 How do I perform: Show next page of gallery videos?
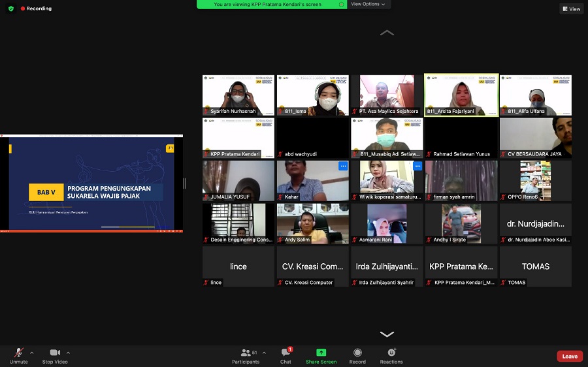pyautogui.click(x=387, y=334)
